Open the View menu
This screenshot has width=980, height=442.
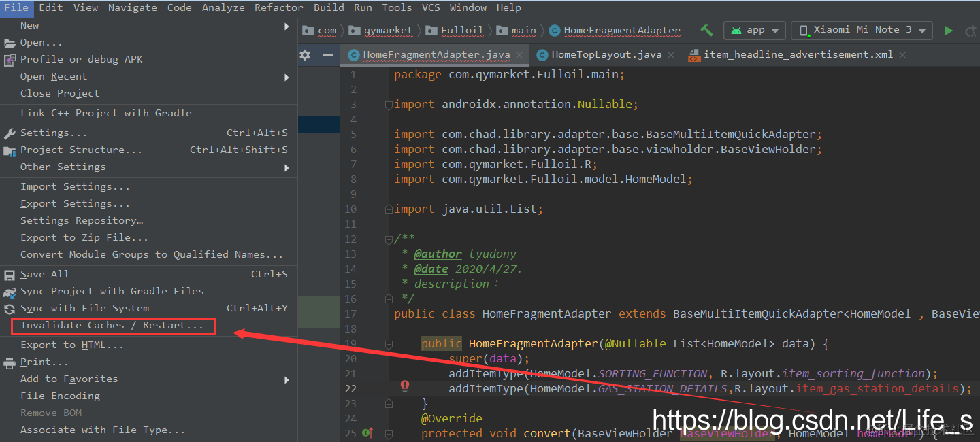[x=86, y=7]
